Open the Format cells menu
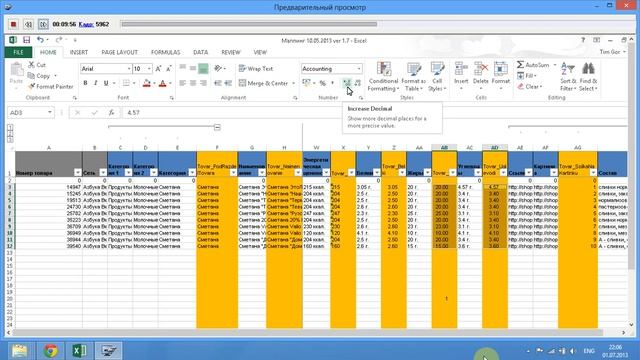This screenshot has height=360, width=640. [x=500, y=76]
